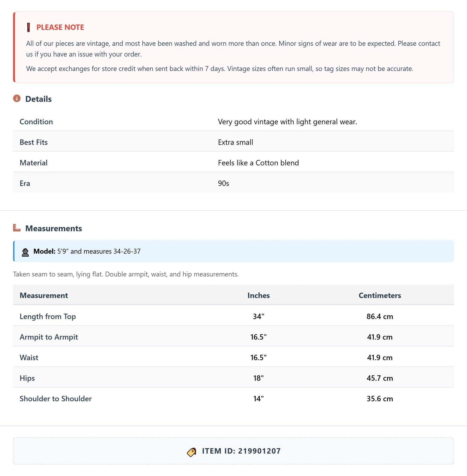467x476 pixels.
Task: Click the Inches column header
Action: click(258, 295)
